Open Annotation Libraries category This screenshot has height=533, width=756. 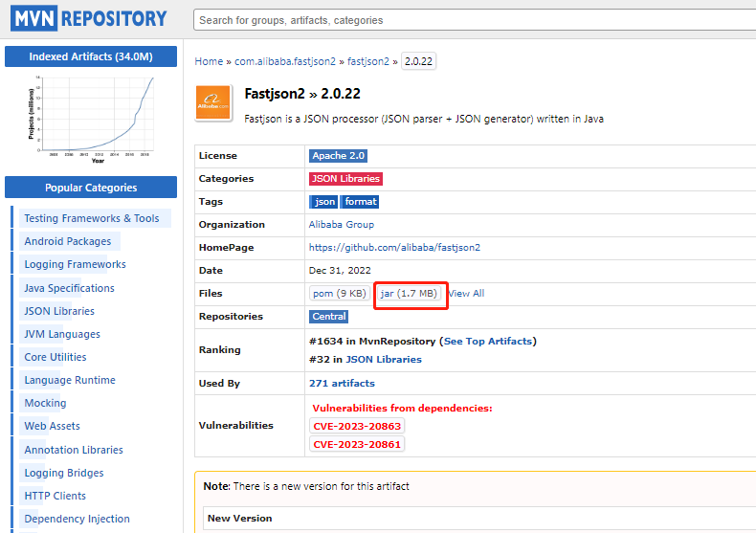[74, 450]
